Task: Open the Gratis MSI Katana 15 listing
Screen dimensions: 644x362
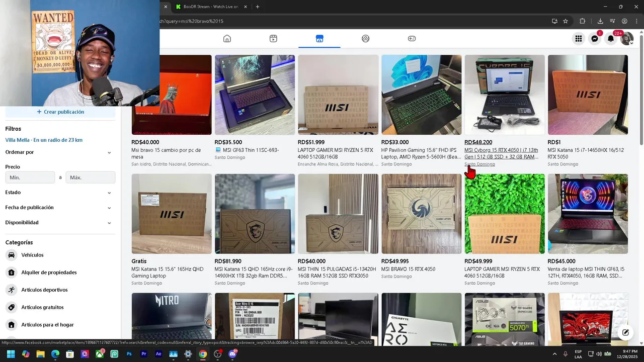Action: point(172,229)
